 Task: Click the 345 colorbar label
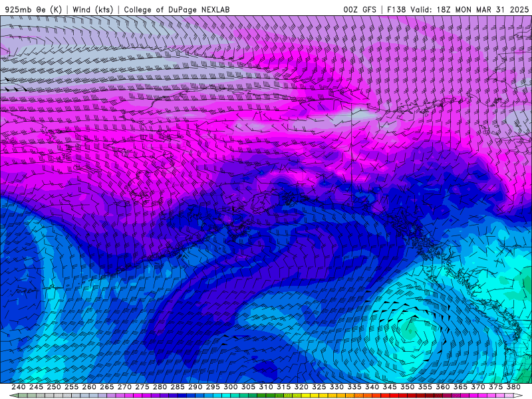[390, 387]
